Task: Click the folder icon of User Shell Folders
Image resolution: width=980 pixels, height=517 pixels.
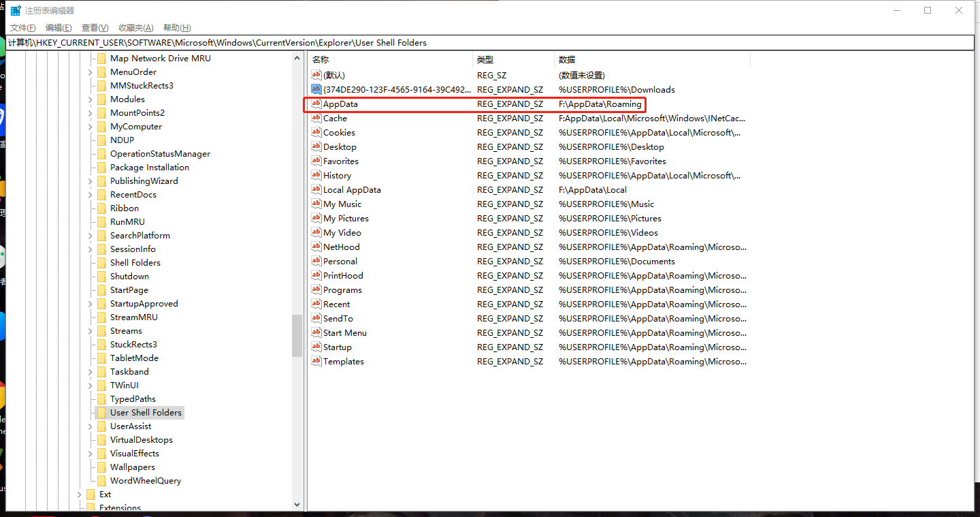Action: pos(101,413)
